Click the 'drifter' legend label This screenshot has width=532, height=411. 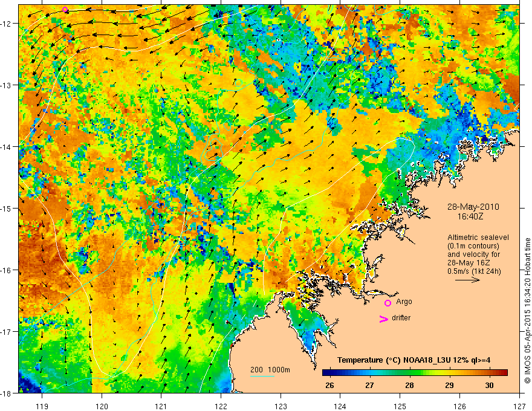401,318
